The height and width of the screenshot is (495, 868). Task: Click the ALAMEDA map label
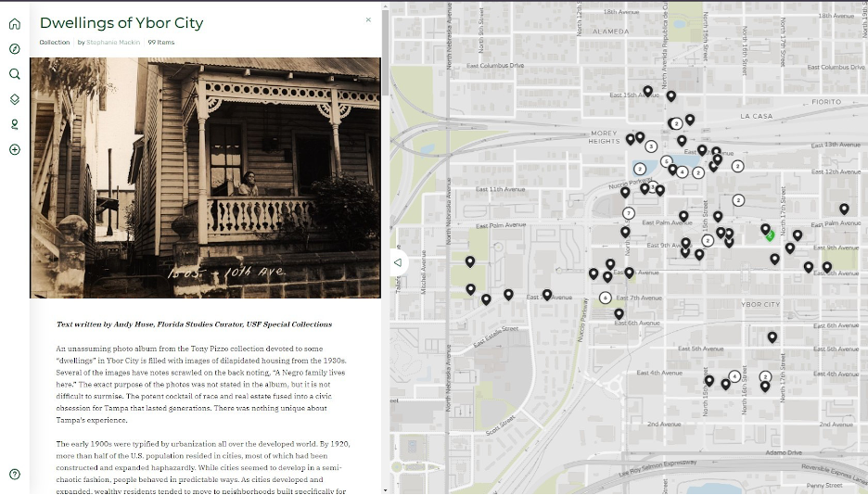point(610,32)
